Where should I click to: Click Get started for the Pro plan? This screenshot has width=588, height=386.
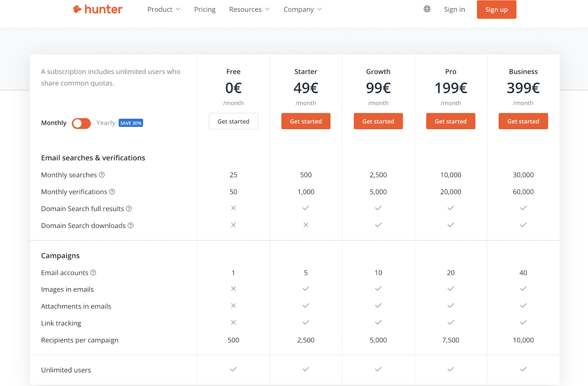[451, 121]
